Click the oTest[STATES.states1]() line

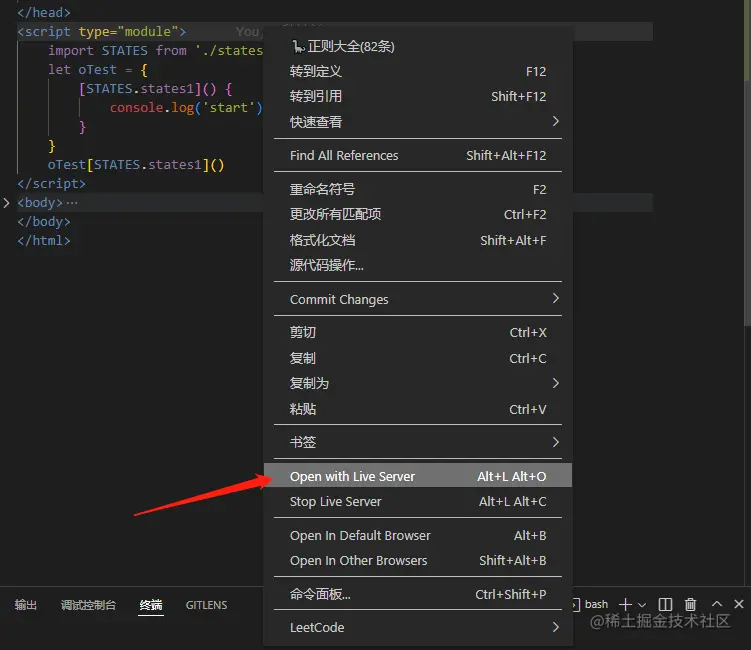pyautogui.click(x=136, y=165)
